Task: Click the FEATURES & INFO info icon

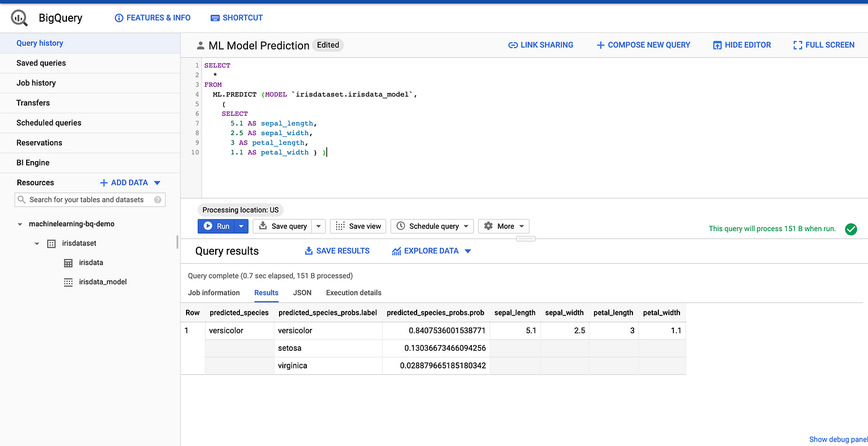Action: (118, 17)
